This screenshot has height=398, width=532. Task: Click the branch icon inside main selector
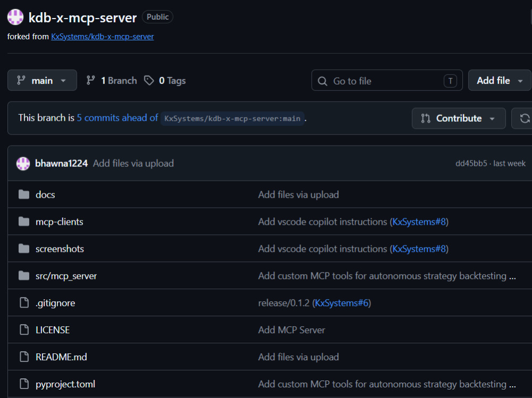tap(21, 80)
